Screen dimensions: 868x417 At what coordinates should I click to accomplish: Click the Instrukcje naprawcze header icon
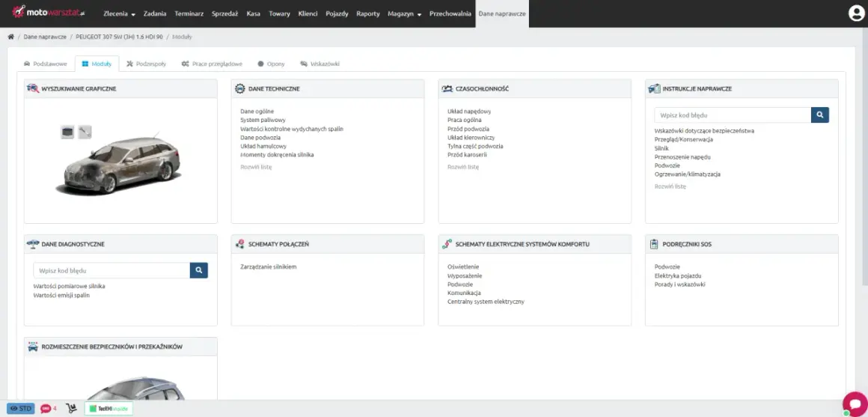[654, 88]
